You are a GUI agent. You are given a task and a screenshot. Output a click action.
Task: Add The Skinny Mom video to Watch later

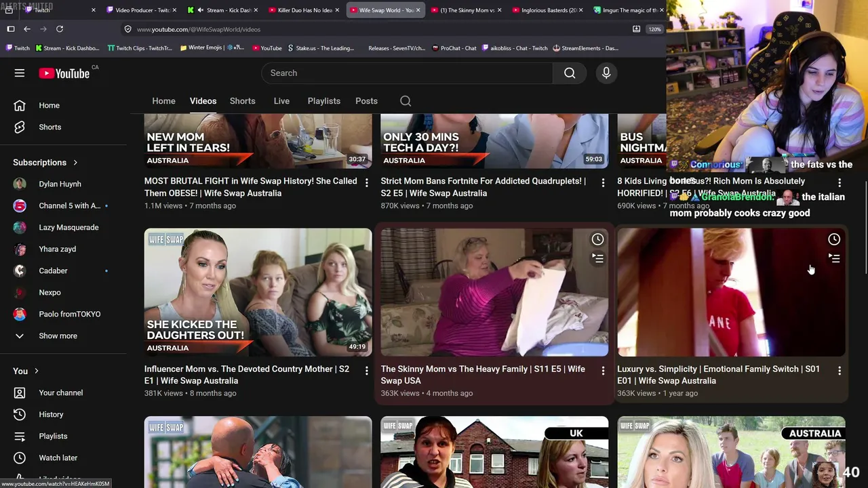pos(597,239)
